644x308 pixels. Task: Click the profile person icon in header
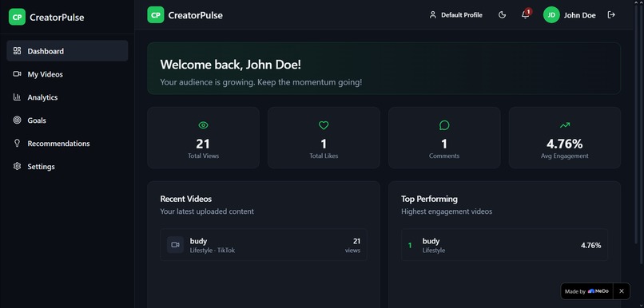(432, 15)
